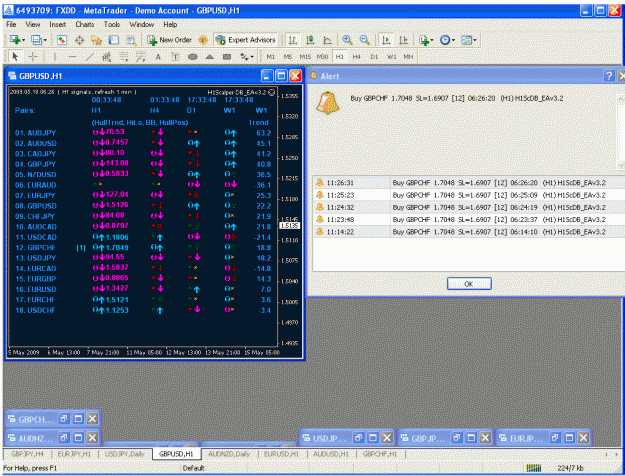This screenshot has height=476, width=625.
Task: Open the Tools menu
Action: (112, 24)
